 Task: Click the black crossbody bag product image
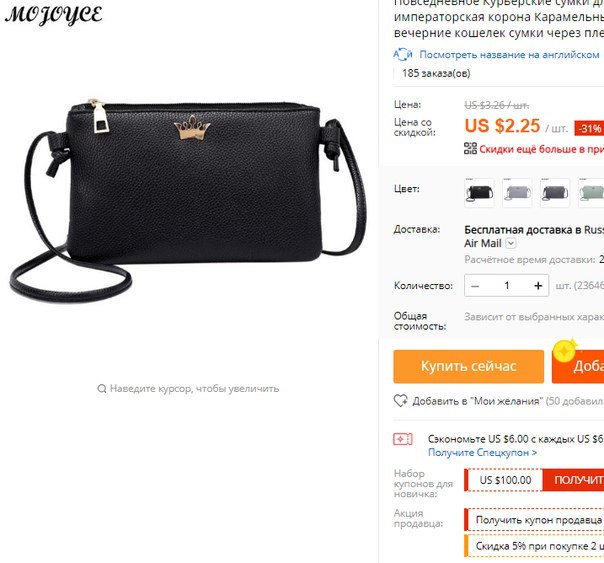(188, 200)
